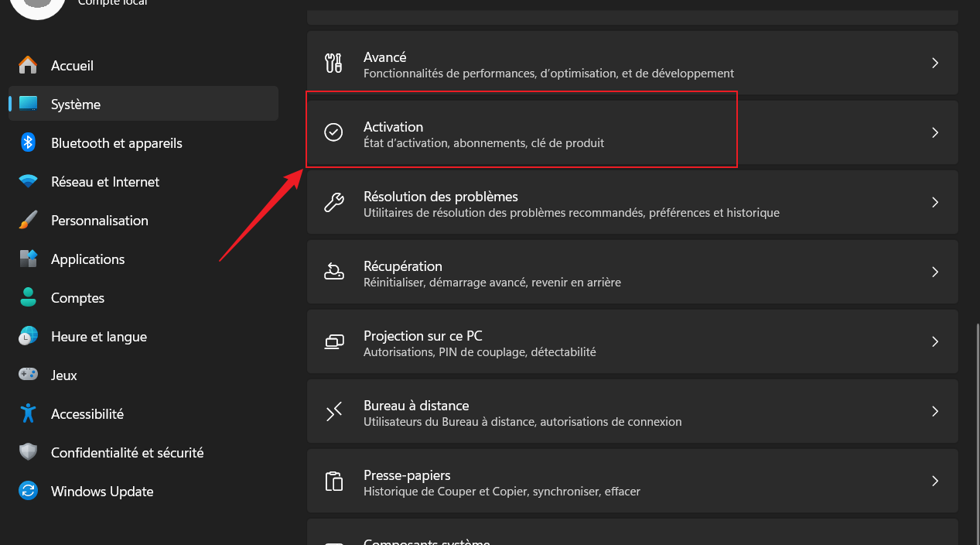The height and width of the screenshot is (545, 980).
Task: Open Confidentialité et sécurité settings
Action: tap(143, 452)
